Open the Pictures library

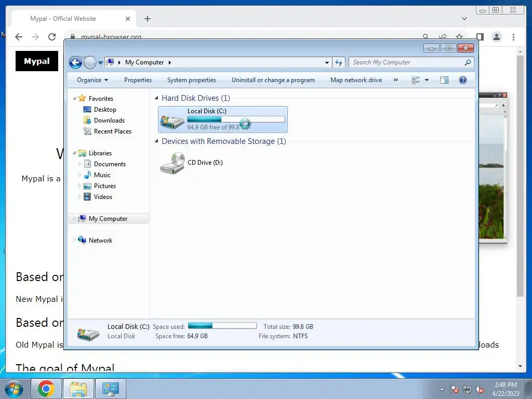tap(105, 186)
